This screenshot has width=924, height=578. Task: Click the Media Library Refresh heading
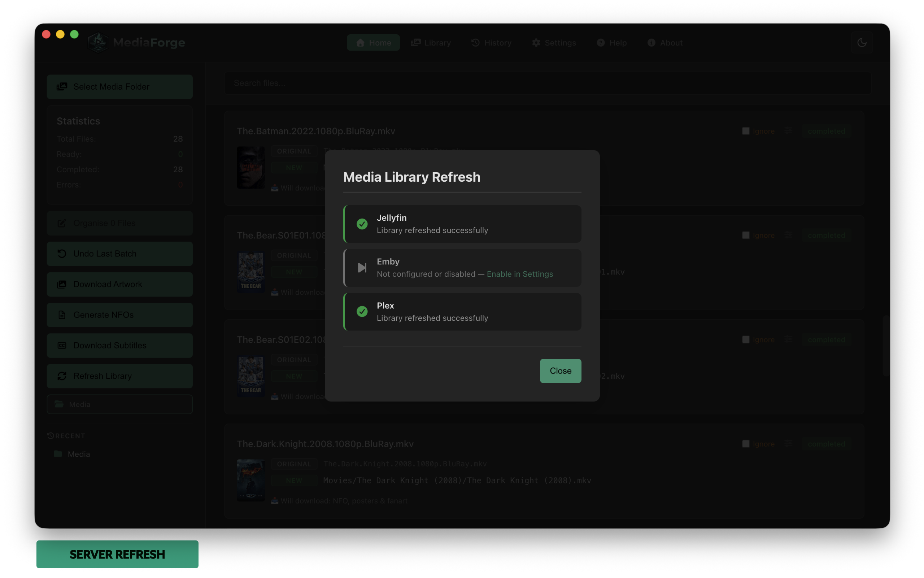[411, 177]
